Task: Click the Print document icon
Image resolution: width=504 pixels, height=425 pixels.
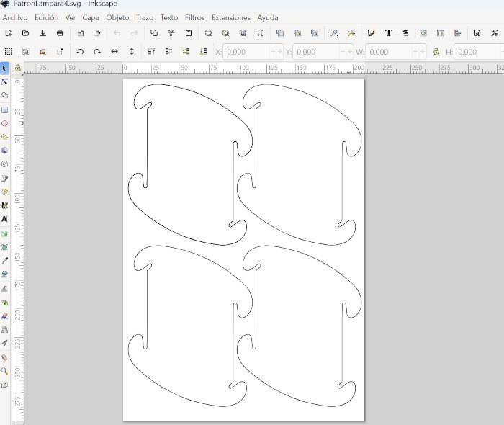Action: click(x=60, y=33)
